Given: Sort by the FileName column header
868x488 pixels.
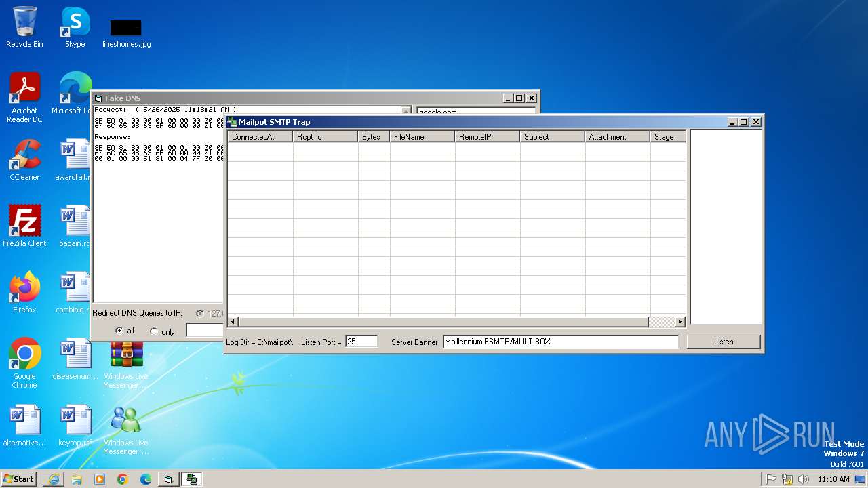Looking at the screenshot, I should click(422, 136).
